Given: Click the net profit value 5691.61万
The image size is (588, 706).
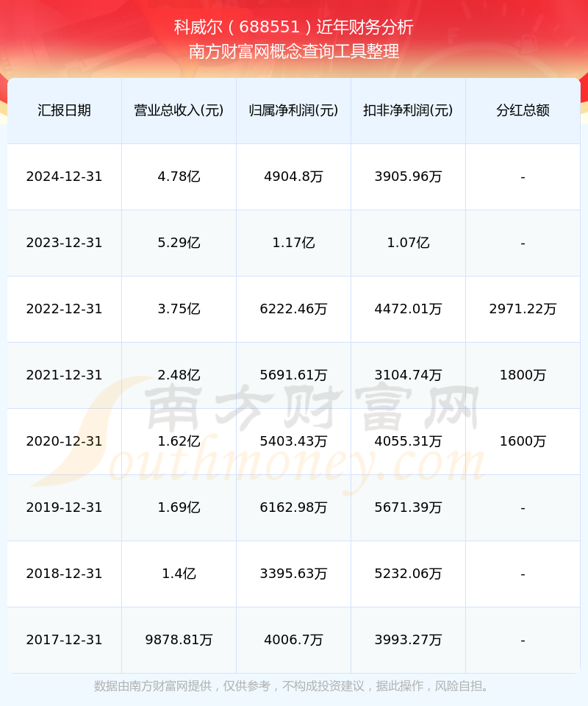Looking at the screenshot, I should 294,375.
